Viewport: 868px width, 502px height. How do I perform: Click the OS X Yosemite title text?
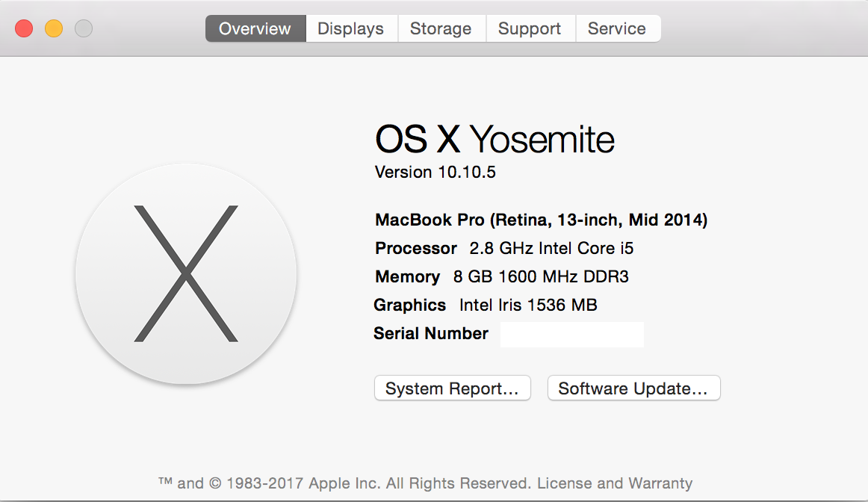(495, 140)
